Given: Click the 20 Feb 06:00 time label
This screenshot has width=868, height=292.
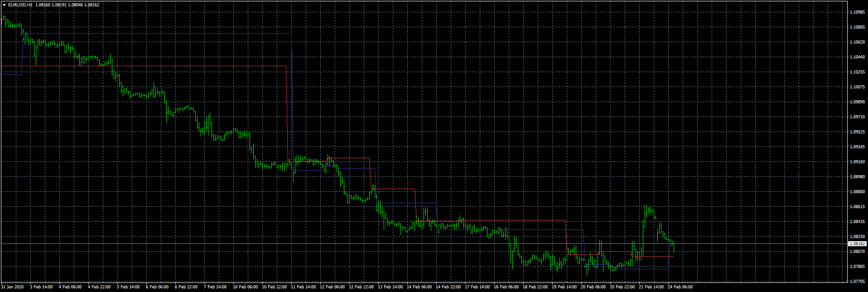Looking at the screenshot, I should (593, 287).
